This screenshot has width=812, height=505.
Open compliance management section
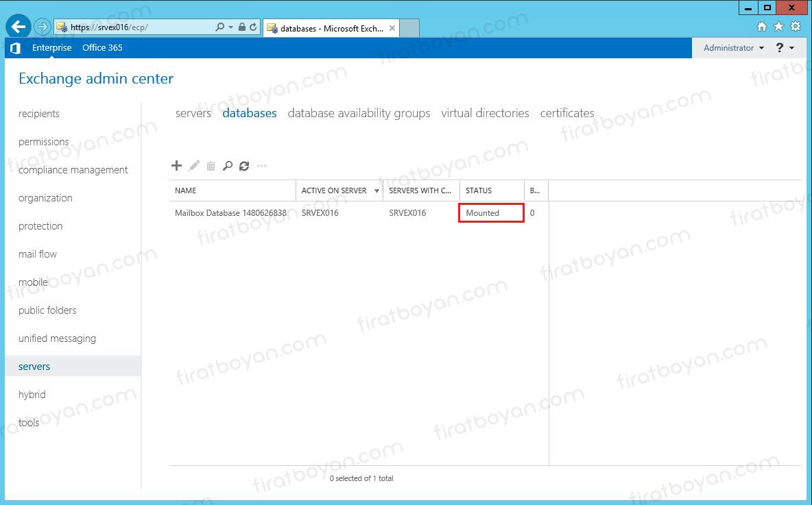(x=73, y=170)
